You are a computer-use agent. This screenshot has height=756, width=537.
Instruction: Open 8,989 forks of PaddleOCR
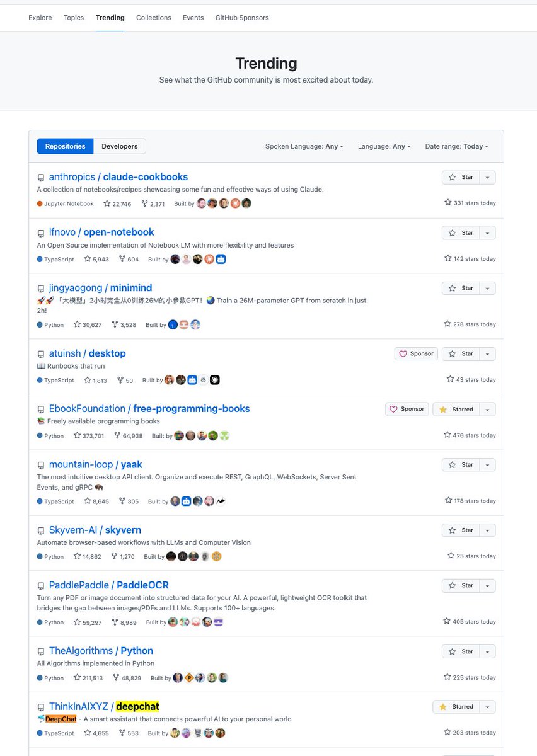[124, 622]
